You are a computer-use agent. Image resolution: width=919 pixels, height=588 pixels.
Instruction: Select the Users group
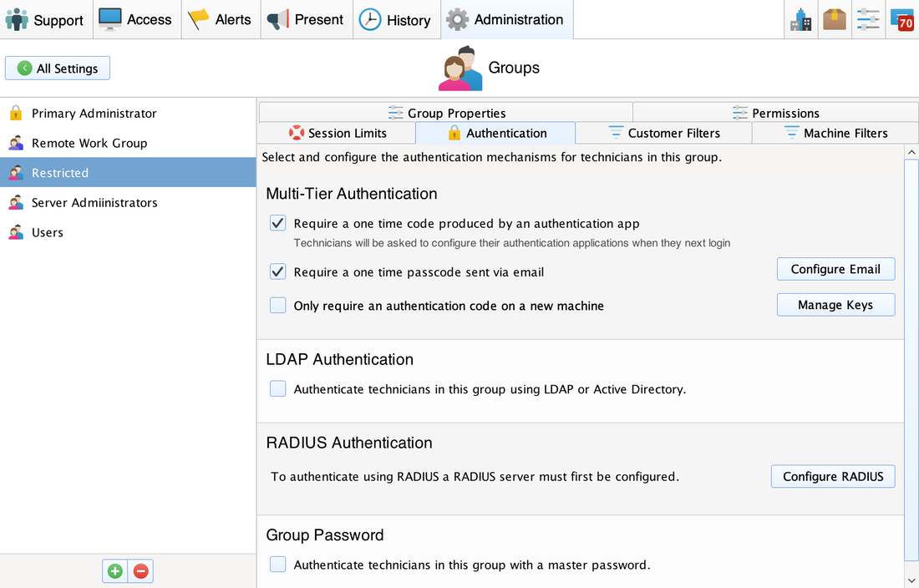128,232
